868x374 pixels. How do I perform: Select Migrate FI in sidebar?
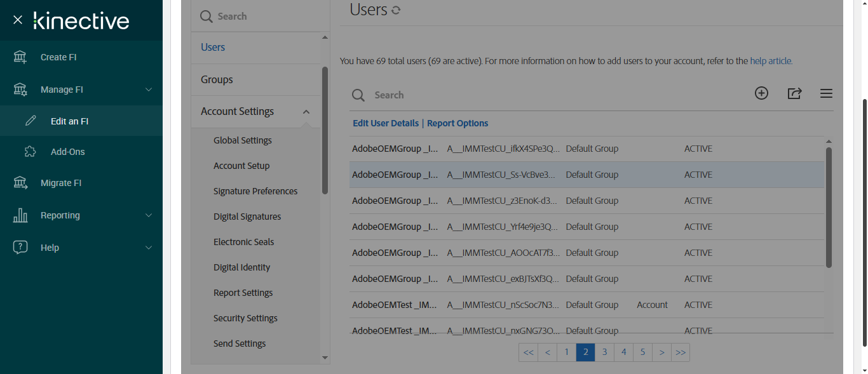tap(61, 183)
